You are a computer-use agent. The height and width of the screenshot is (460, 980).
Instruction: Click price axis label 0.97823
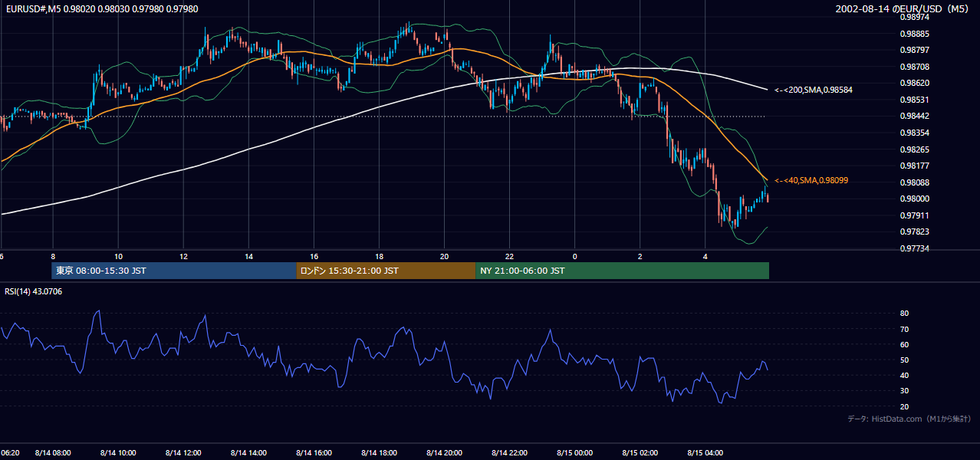pyautogui.click(x=914, y=232)
